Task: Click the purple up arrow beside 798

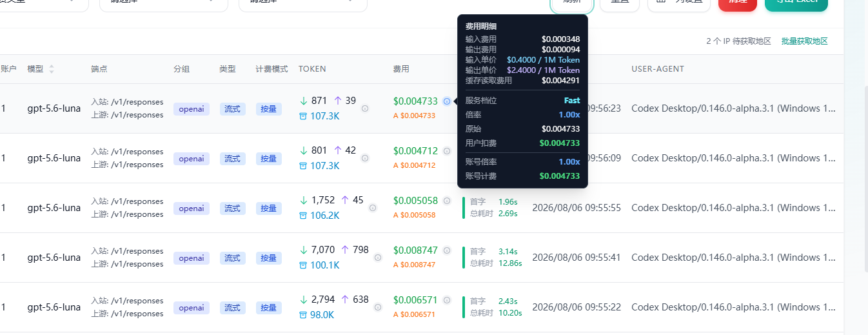Action: pos(345,250)
